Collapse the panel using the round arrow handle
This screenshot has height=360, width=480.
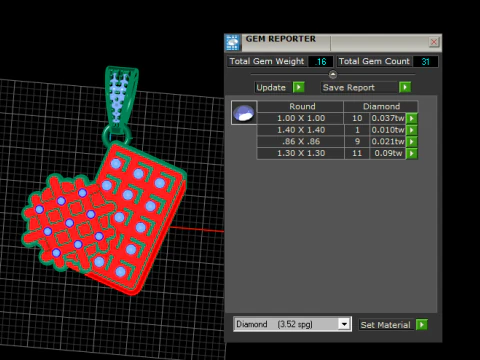click(333, 74)
